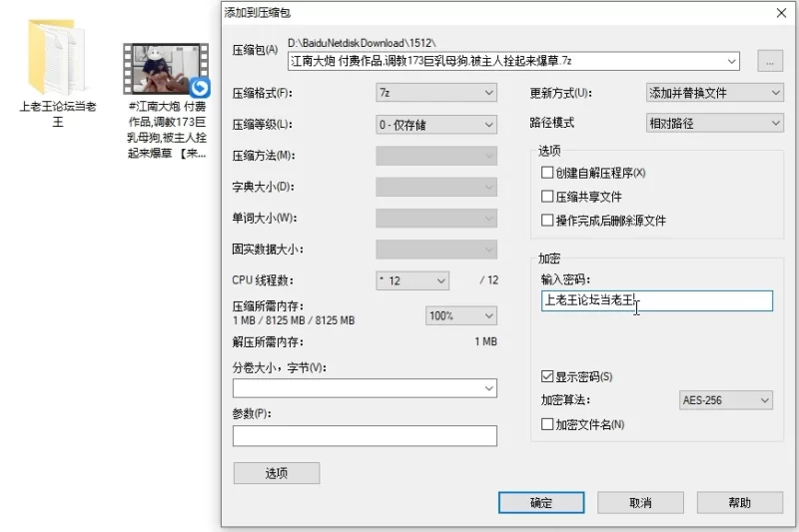The image size is (799, 532).
Task: Confirm with the 确定 button
Action: [x=541, y=502]
